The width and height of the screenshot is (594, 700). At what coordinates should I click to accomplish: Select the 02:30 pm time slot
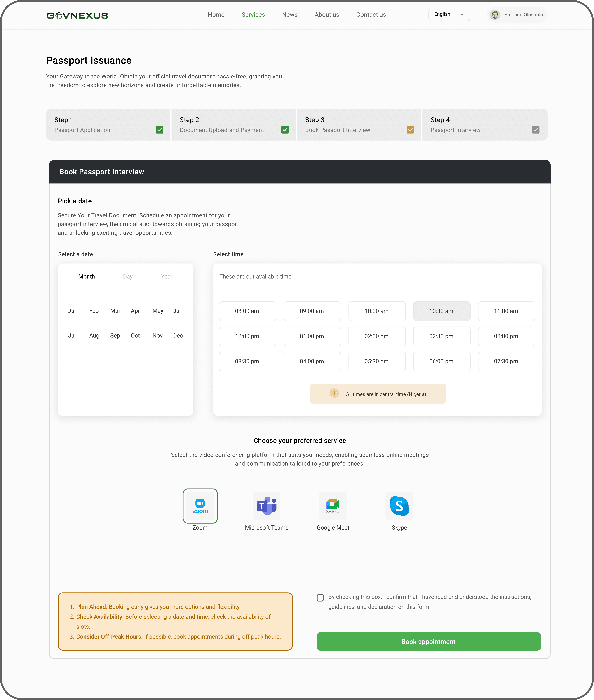coord(441,336)
